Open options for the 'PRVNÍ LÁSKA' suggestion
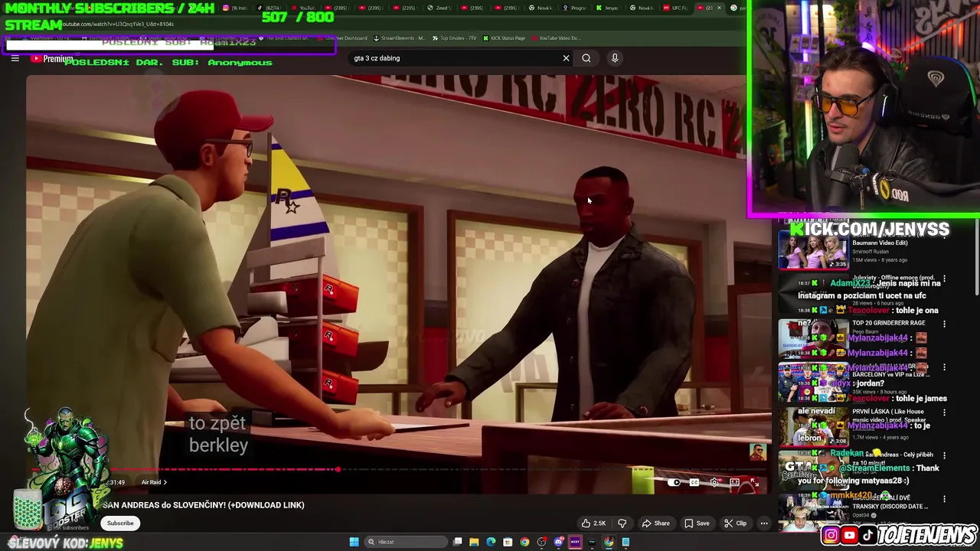 coord(944,412)
